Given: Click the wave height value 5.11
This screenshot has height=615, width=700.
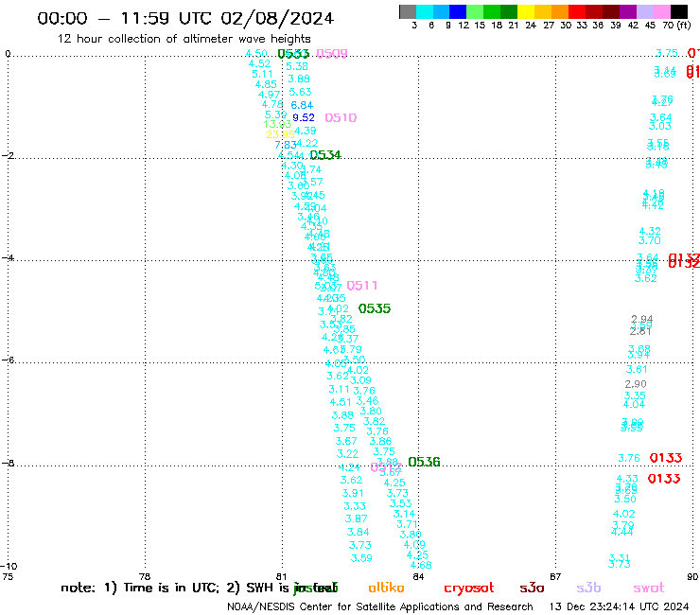Looking at the screenshot, I should point(262,74).
